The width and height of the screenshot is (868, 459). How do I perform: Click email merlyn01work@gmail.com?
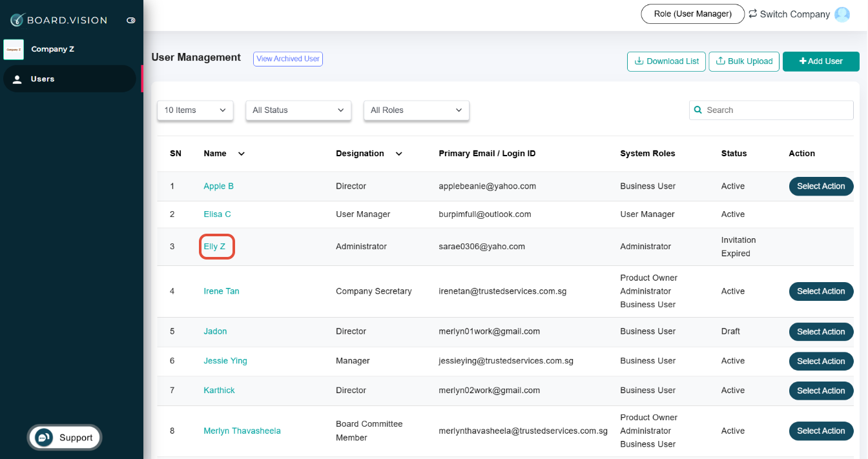490,331
